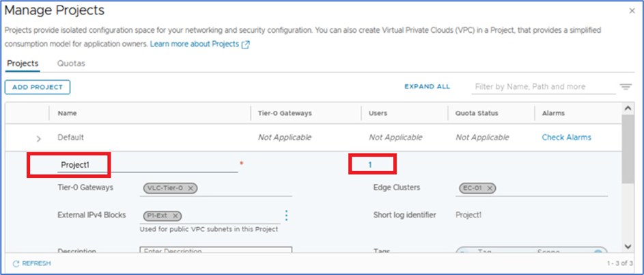This screenshot has width=644, height=275.
Task: Remove the VLC-Tier-0 gateway chip
Action: [191, 188]
